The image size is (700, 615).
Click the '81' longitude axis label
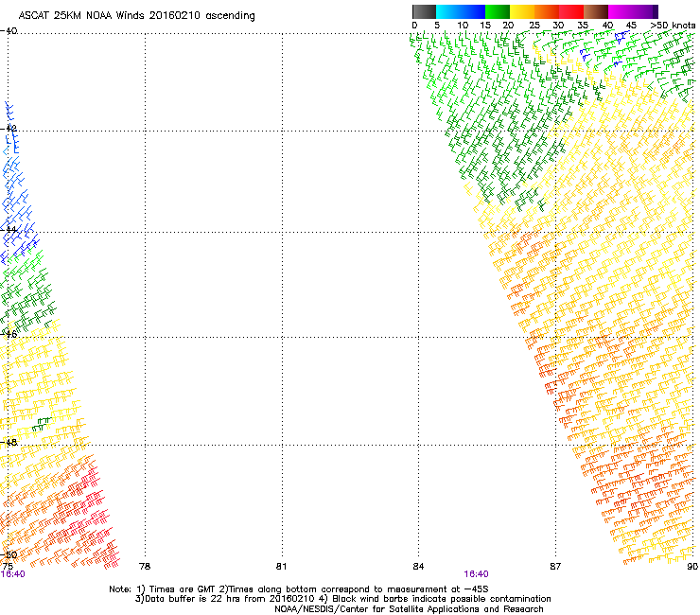coord(281,567)
